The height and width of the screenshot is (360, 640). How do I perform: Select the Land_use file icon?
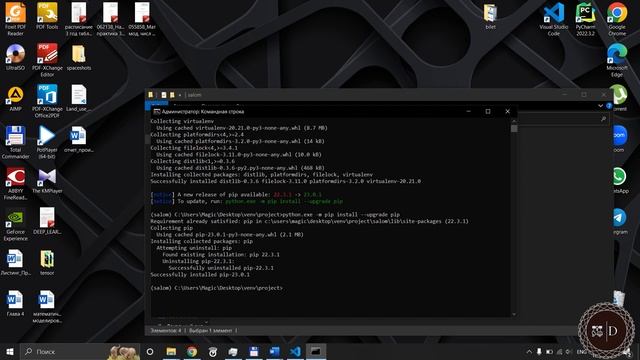pyautogui.click(x=79, y=98)
